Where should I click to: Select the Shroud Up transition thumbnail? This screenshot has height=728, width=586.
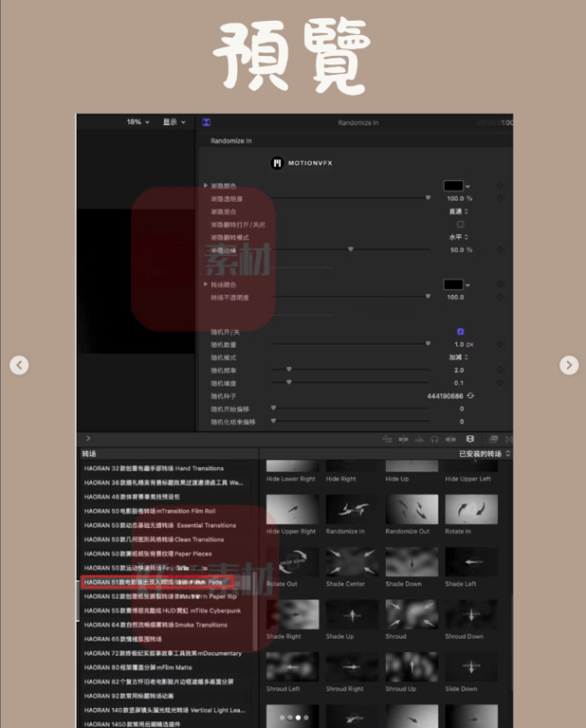(412, 667)
